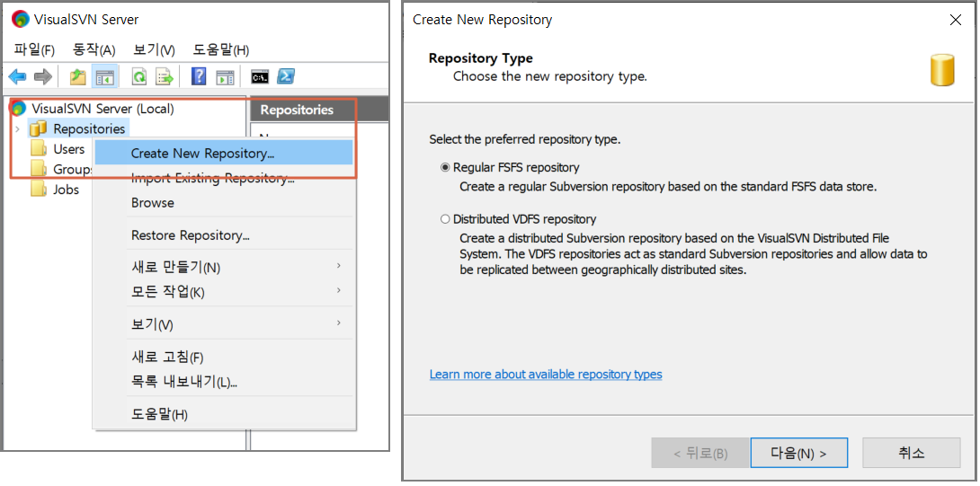980x486 pixels.
Task: Select VisualSVN Server (Local) root node
Action: click(102, 109)
